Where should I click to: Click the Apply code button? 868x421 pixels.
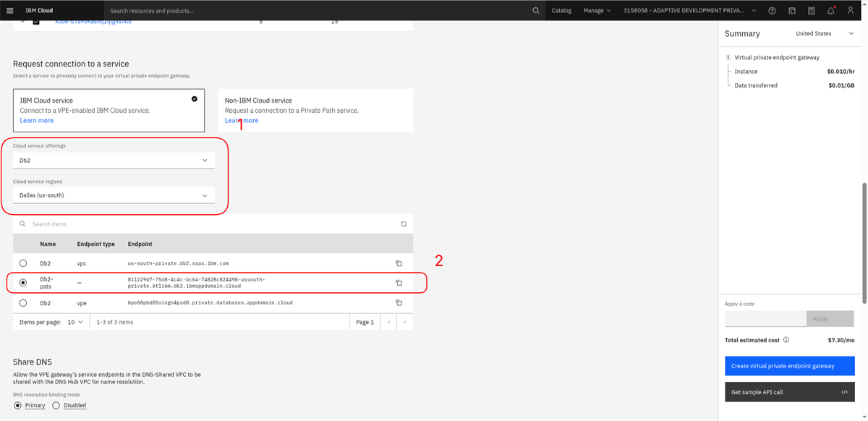pos(830,318)
